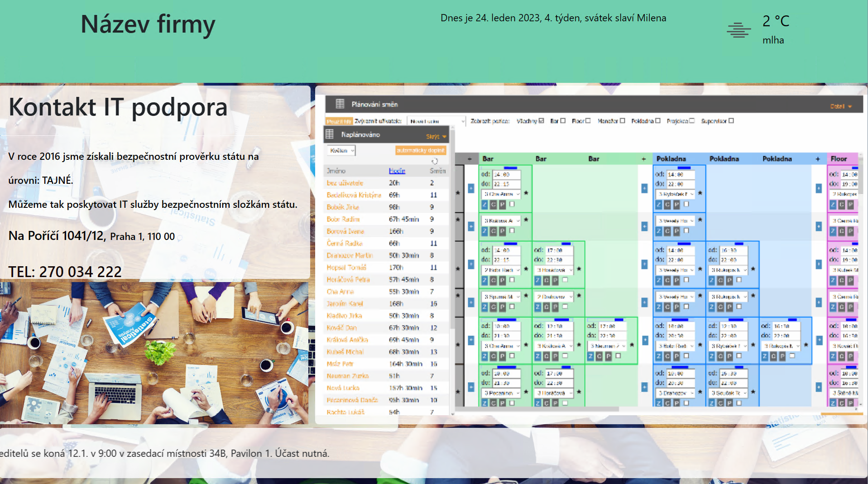Click the Směn column header
This screenshot has height=484, width=868.
(x=437, y=171)
